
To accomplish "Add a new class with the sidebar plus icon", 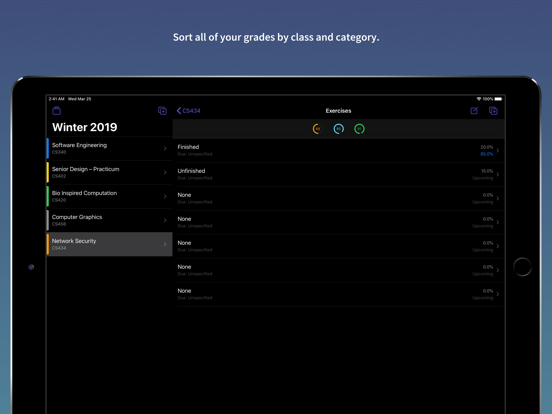I will click(162, 111).
